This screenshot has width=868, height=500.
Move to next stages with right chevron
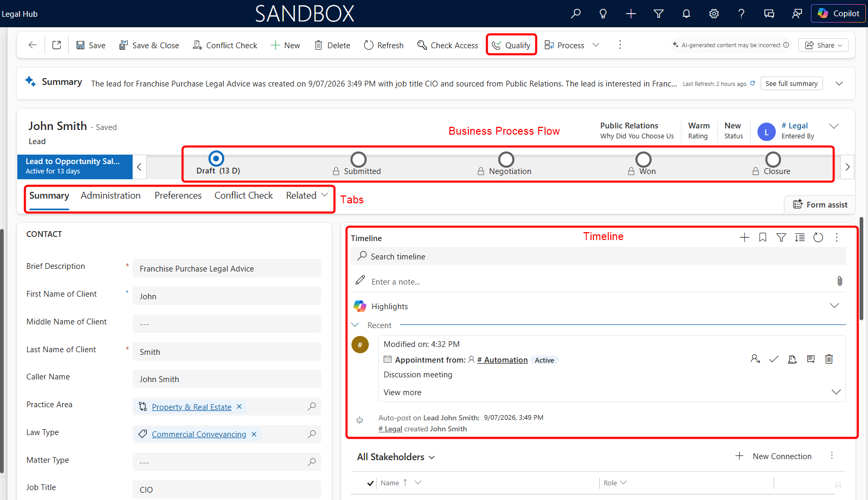click(x=847, y=167)
